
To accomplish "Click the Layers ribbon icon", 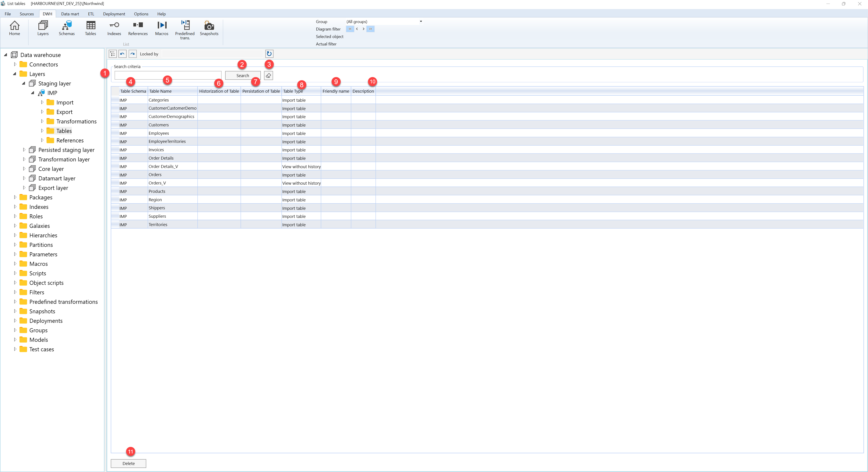I will pos(43,28).
